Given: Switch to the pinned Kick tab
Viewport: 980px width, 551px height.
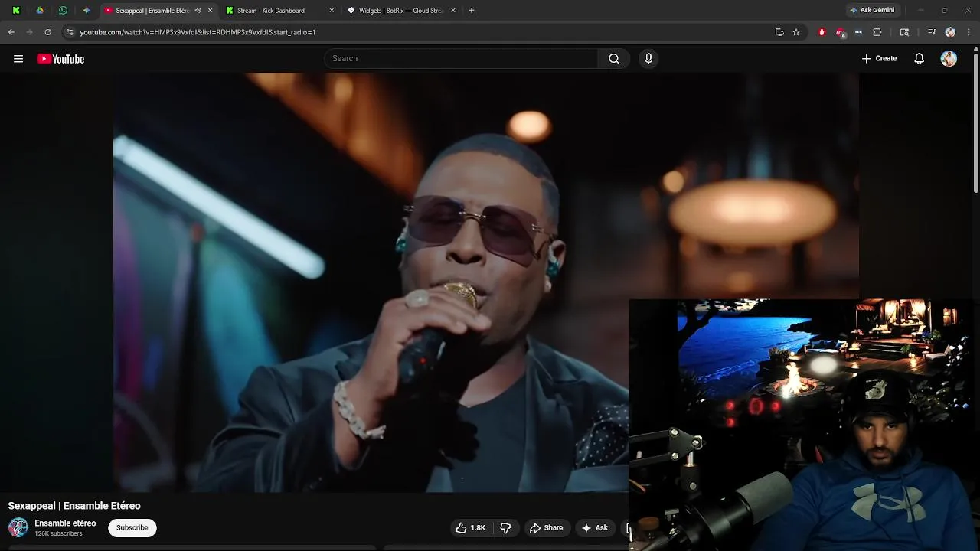Looking at the screenshot, I should pyautogui.click(x=16, y=11).
